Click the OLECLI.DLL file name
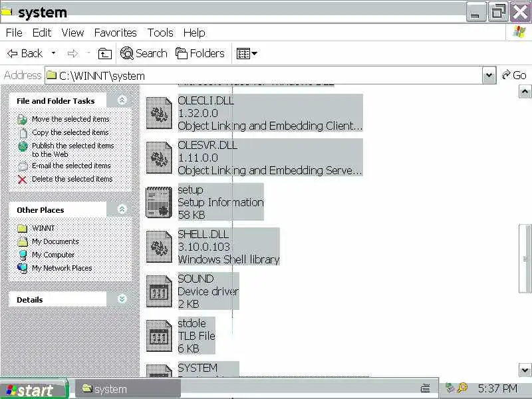The image size is (532, 399). point(205,100)
